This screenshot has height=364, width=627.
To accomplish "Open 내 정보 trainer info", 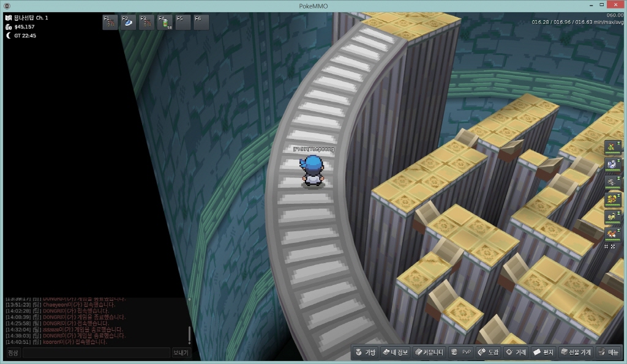I will (x=395, y=352).
